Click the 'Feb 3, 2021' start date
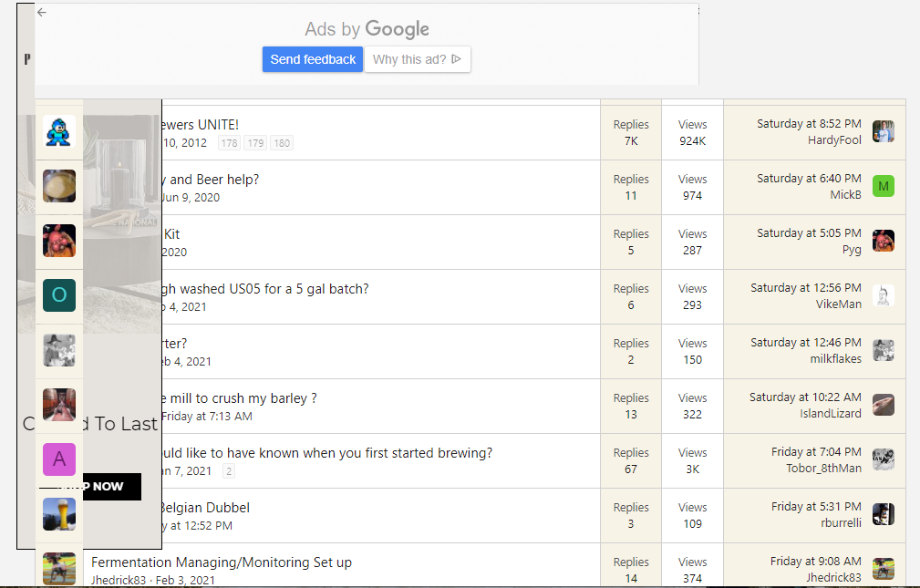Image resolution: width=920 pixels, height=588 pixels. [x=185, y=580]
